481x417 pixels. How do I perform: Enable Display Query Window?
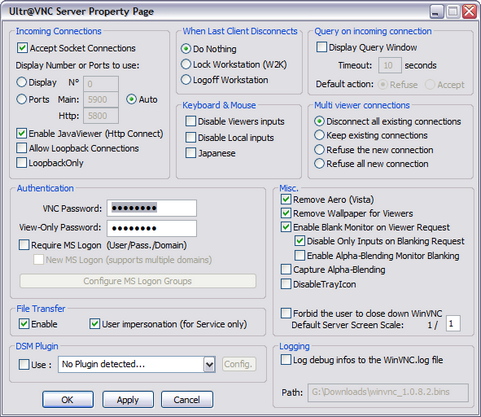[321, 47]
